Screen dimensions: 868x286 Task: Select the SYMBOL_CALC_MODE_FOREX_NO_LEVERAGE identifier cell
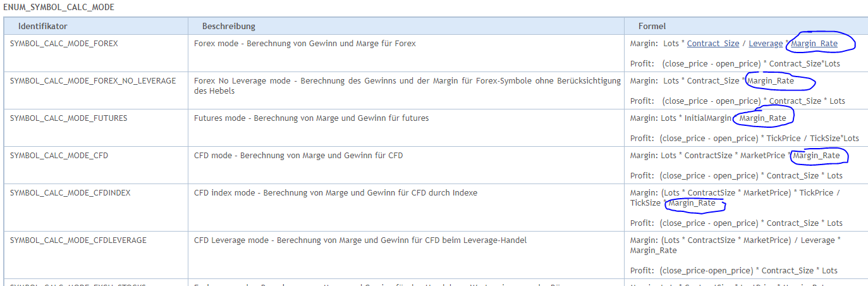pyautogui.click(x=93, y=80)
